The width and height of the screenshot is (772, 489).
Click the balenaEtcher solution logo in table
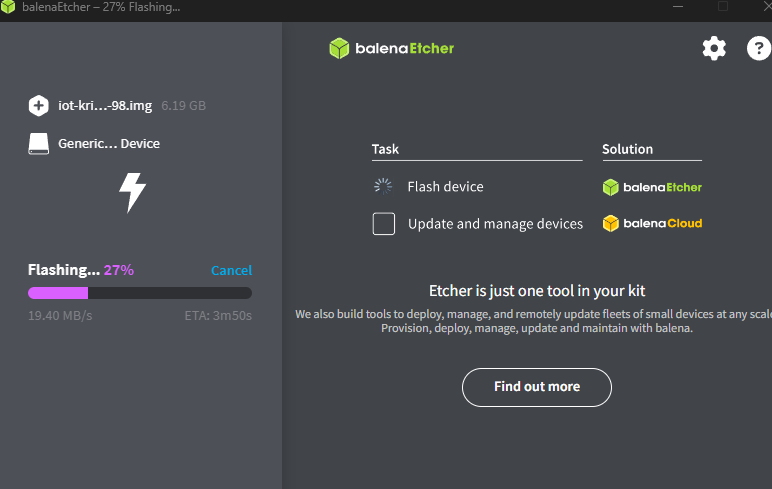652,187
